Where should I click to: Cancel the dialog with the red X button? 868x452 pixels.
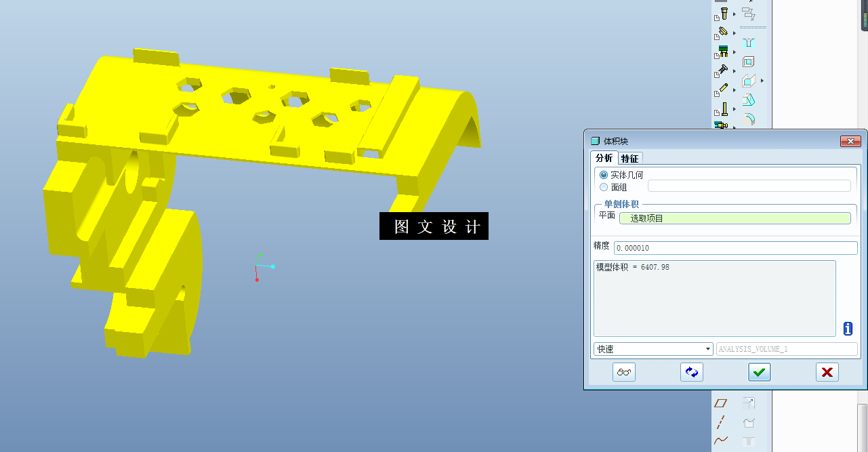827,371
